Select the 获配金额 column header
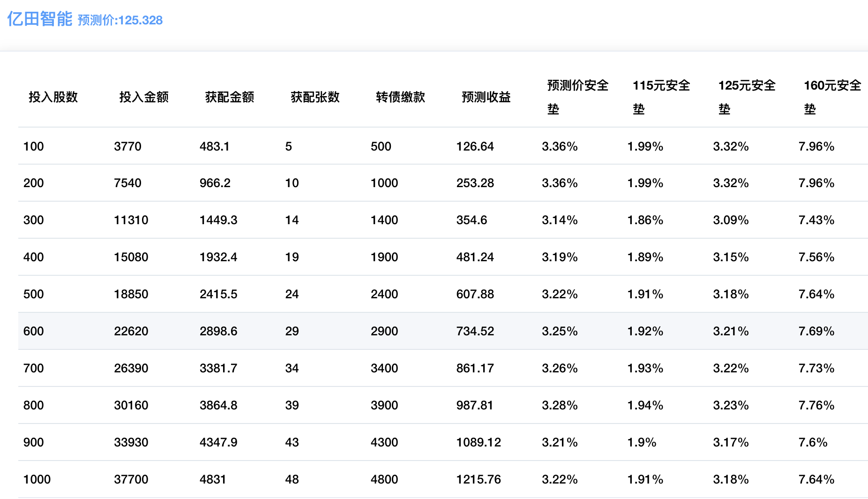This screenshot has width=868, height=499. (229, 97)
